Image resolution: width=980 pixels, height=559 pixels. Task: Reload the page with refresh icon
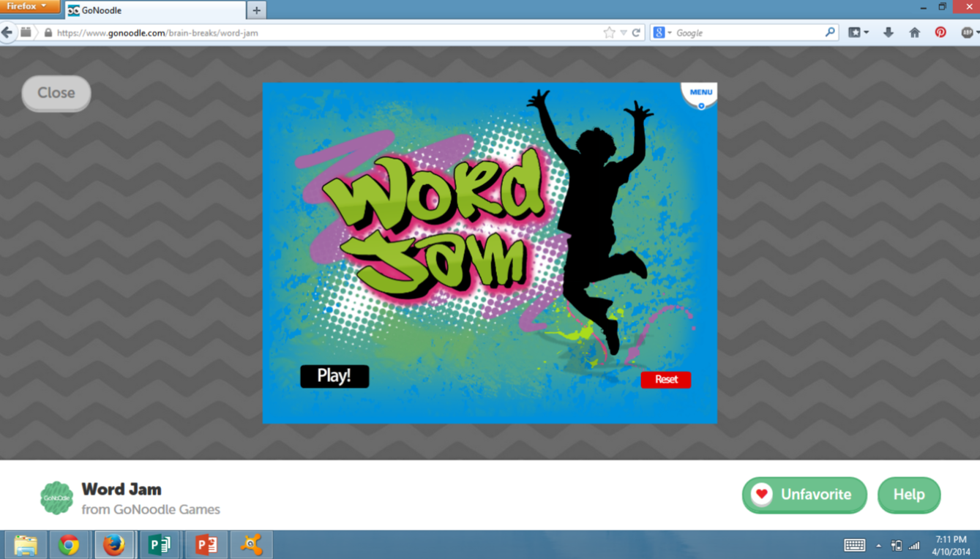pos(635,32)
